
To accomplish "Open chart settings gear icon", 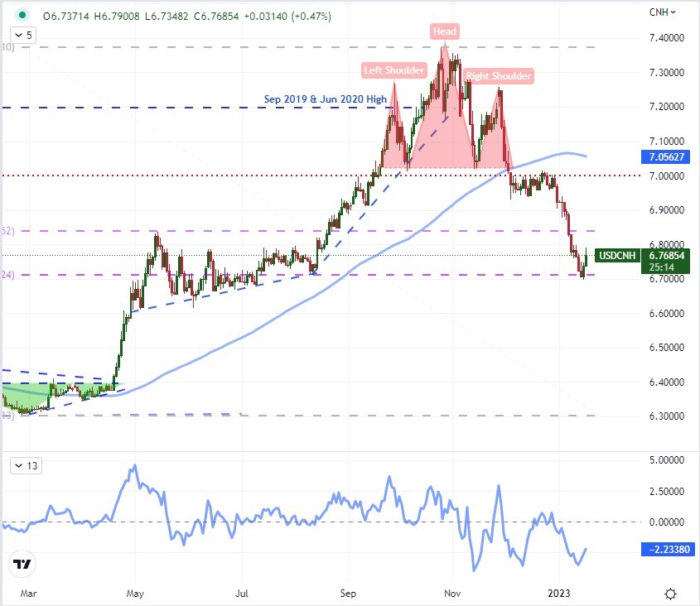I will point(670,594).
